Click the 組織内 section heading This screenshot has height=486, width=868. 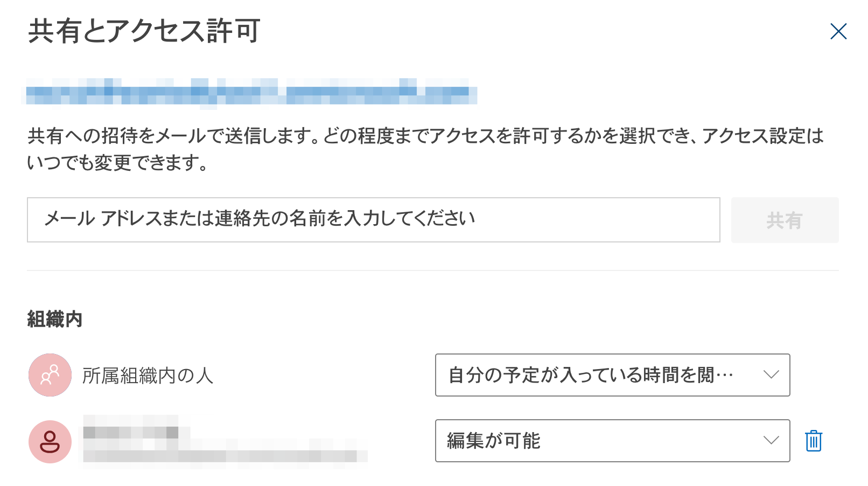point(55,320)
